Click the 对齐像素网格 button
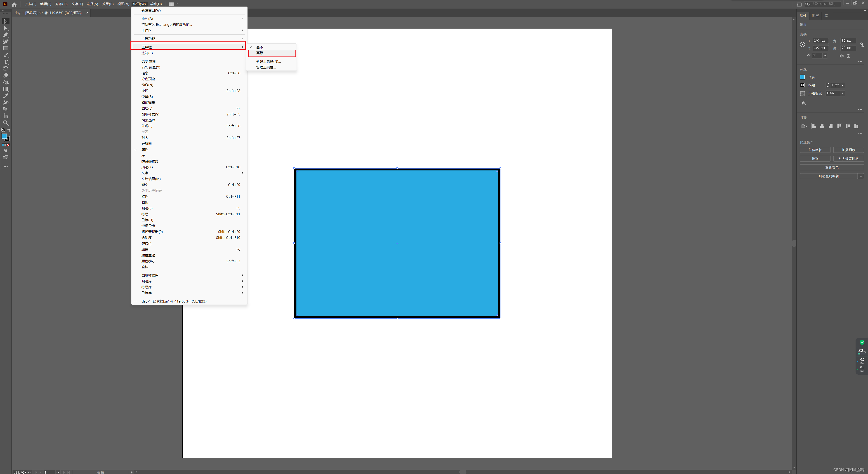 (849, 159)
